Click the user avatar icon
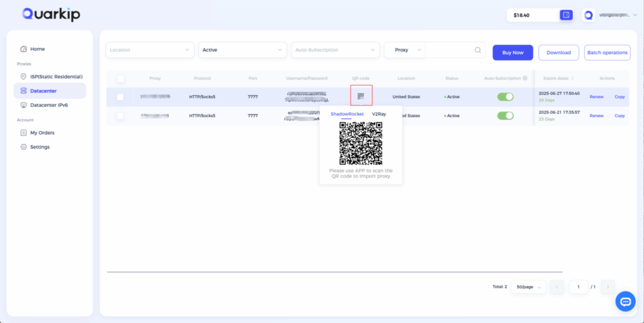The image size is (644, 323). 588,15
